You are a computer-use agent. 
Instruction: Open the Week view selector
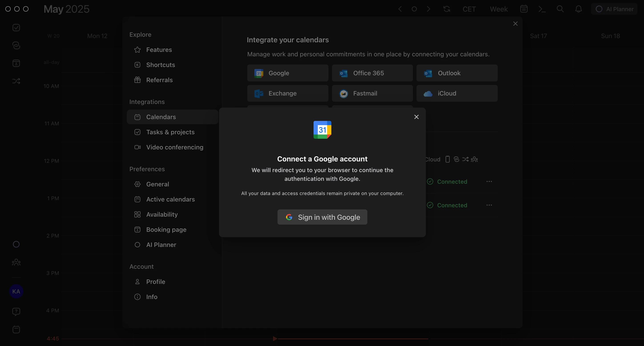[x=499, y=9]
